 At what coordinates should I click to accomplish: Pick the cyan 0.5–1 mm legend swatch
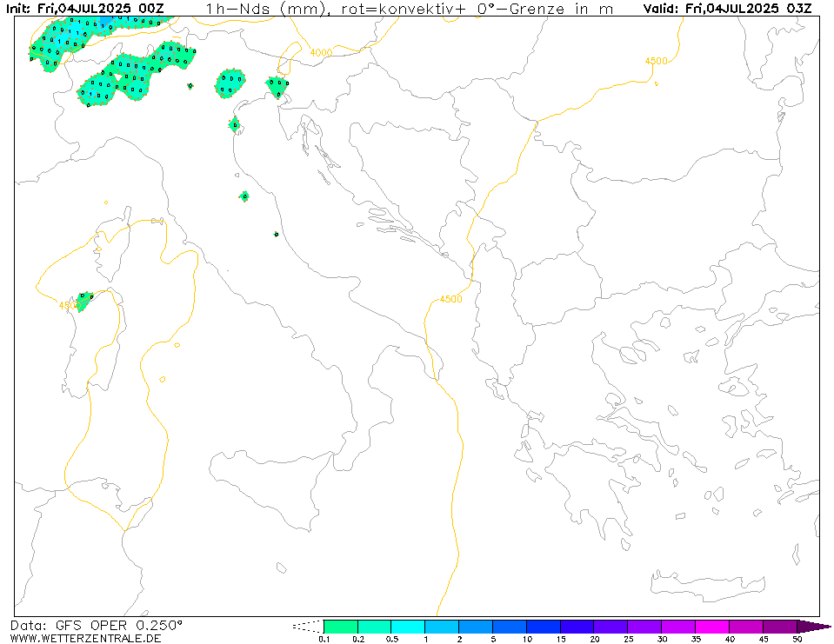click(408, 627)
